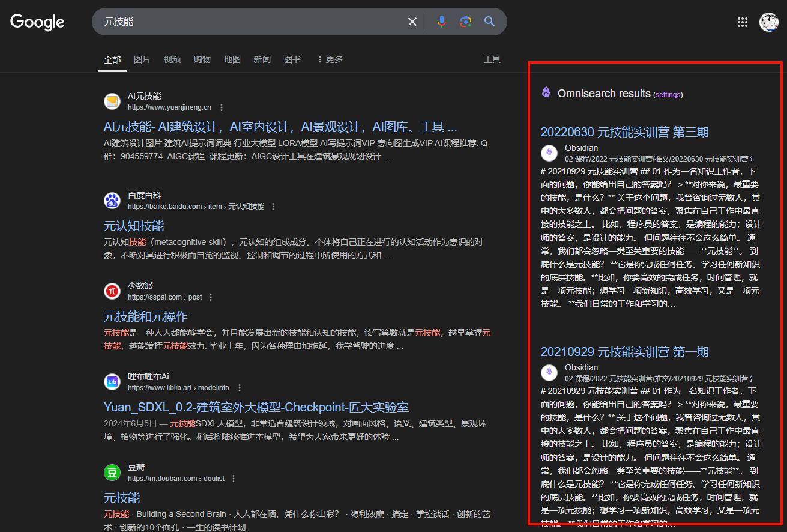Click file path of 第三期 note
The image size is (787, 532).
click(x=659, y=159)
